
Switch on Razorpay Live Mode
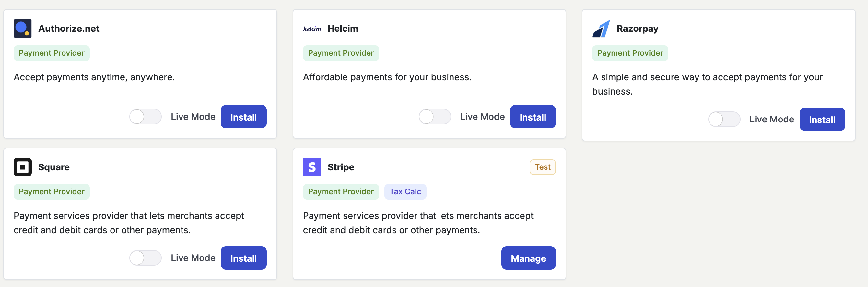[724, 119]
